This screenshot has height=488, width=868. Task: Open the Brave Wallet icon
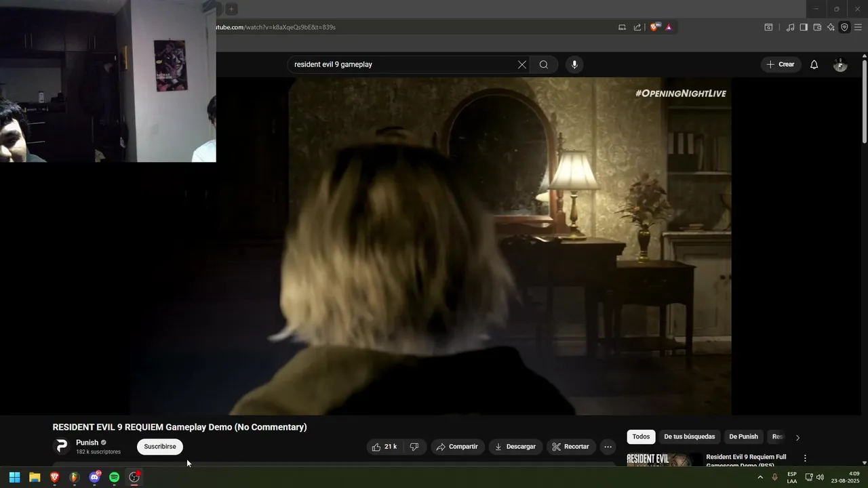(817, 27)
